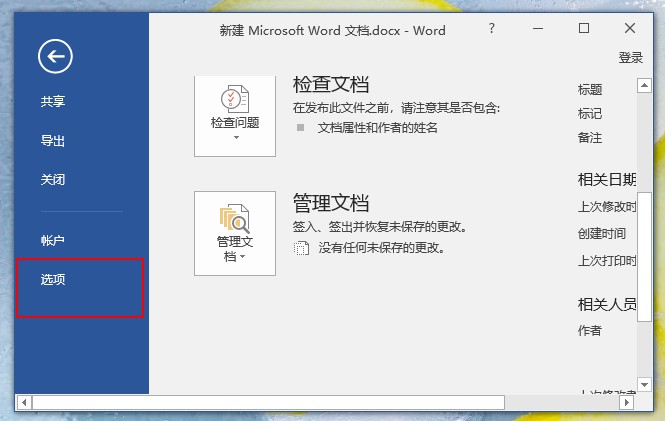Click the 标题 property field
Viewport: 665px width, 421px height.
(590, 89)
